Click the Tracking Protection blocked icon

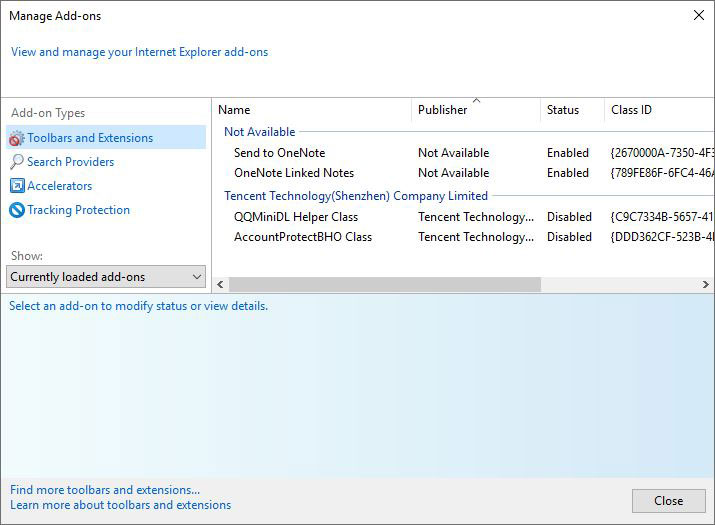(17, 210)
